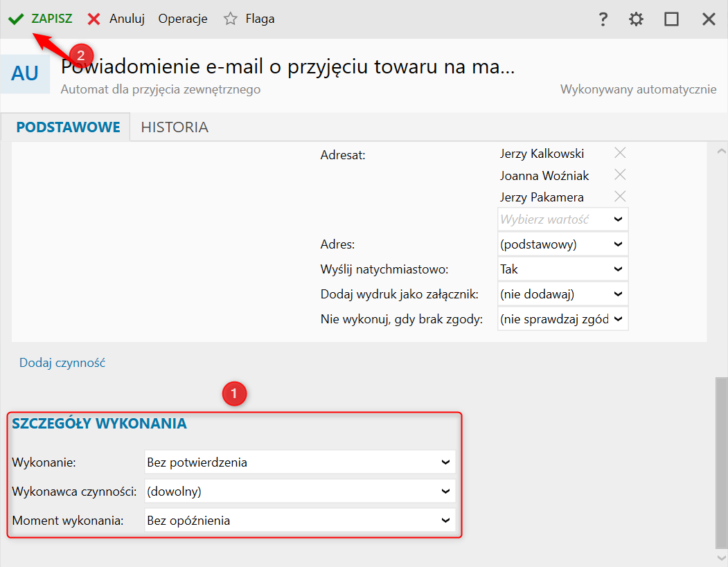Screen dimensions: 728x567
Task: Click the vertical scrollbar thumb
Action: pos(721,461)
